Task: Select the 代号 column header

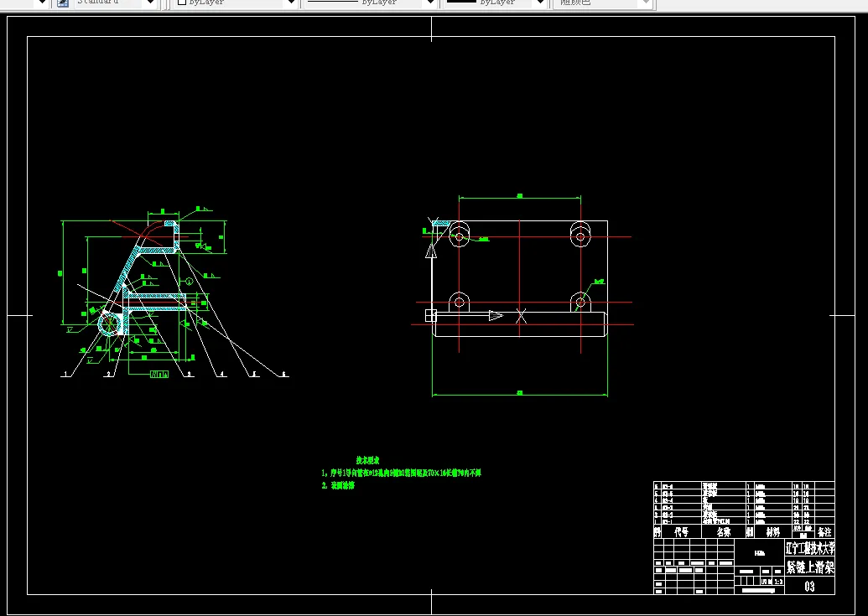Action: click(682, 532)
